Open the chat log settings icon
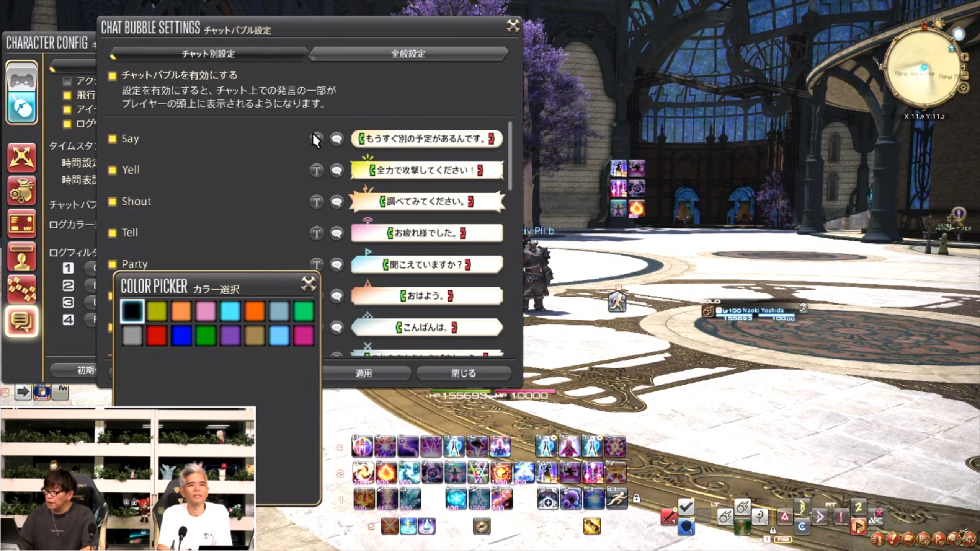The height and width of the screenshot is (551, 980). (x=22, y=322)
